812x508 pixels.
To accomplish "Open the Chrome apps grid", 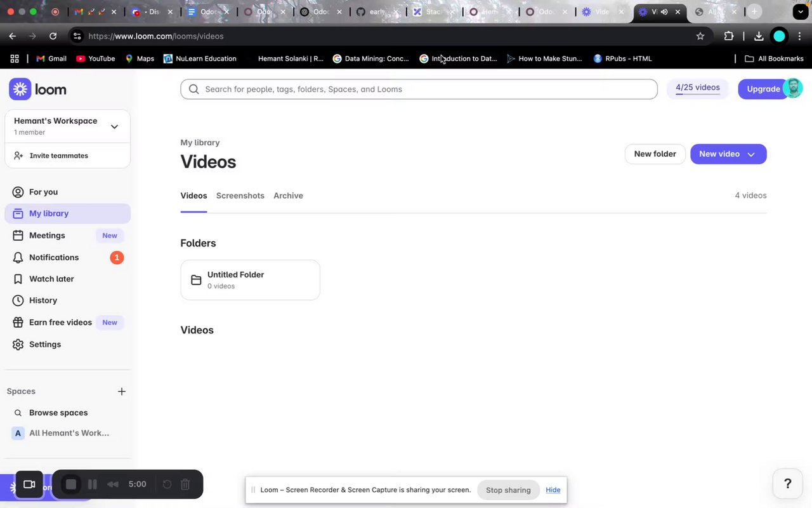I will (15, 58).
